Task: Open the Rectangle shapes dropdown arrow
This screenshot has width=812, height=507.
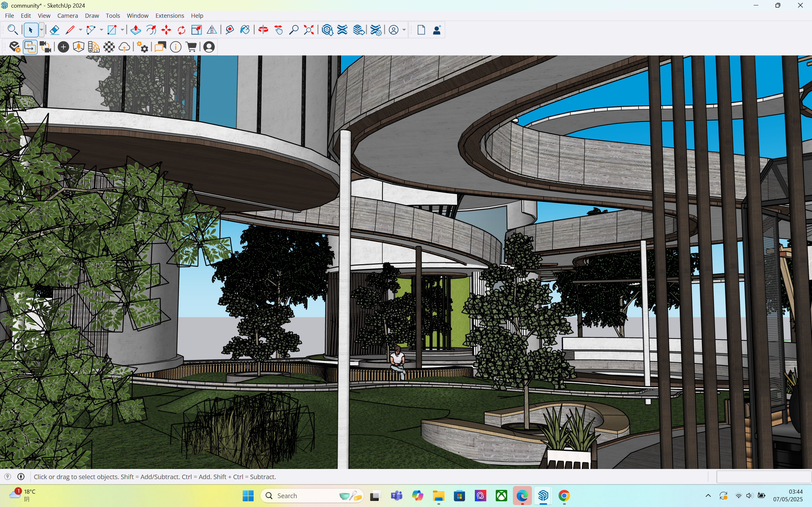Action: click(x=122, y=30)
